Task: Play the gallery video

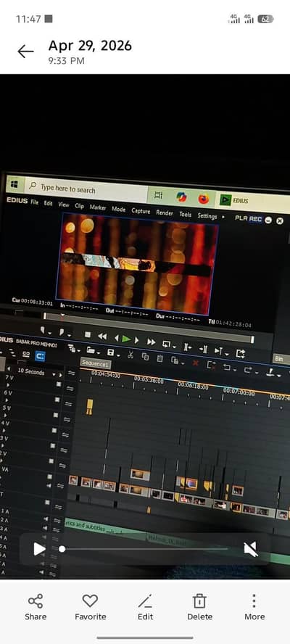Action: click(x=39, y=549)
